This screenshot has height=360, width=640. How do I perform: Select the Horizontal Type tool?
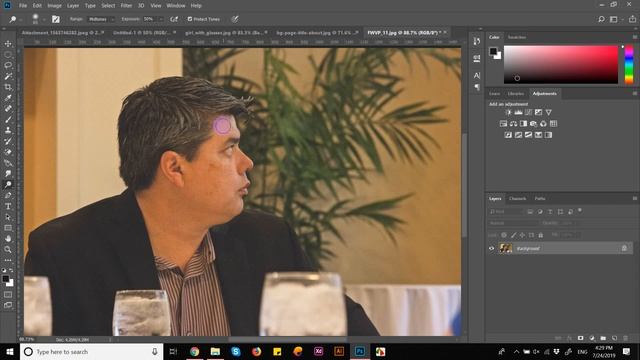8,206
